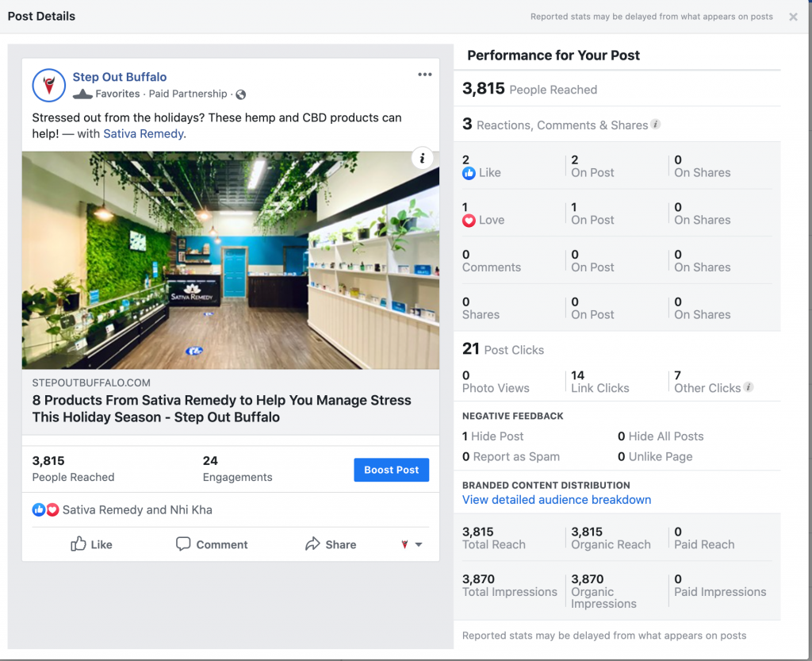The image size is (812, 661).
Task: Click the '21 Post Clicks' heading
Action: (504, 350)
